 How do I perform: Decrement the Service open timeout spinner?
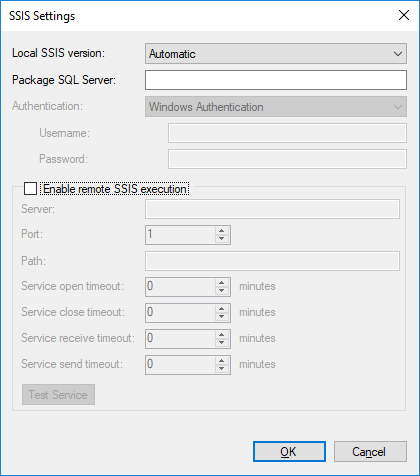222,291
